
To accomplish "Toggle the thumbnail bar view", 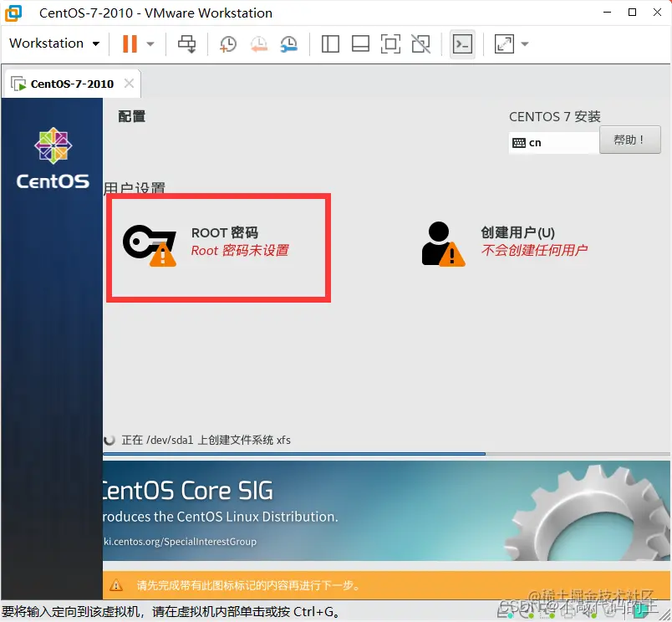I will (x=360, y=43).
